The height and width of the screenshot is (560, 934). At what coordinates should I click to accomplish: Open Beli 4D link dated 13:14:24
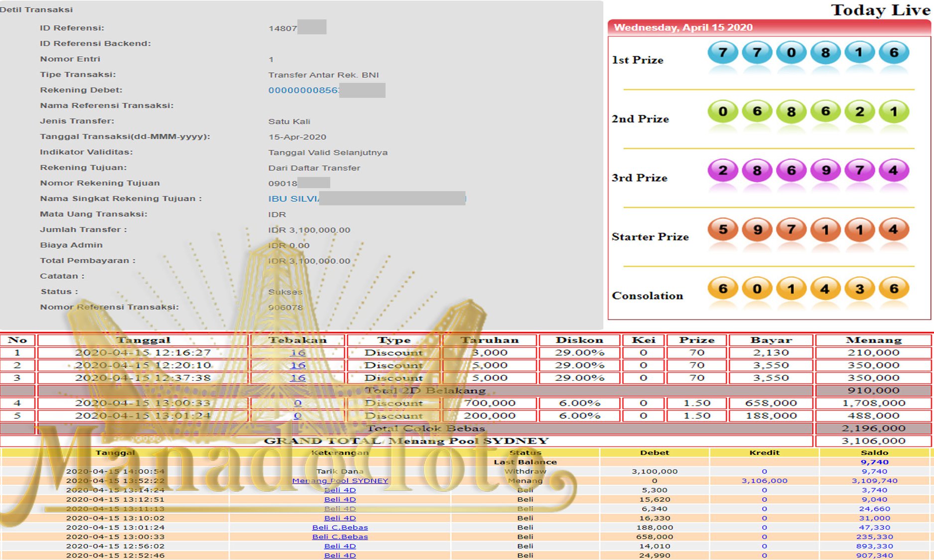tap(340, 490)
